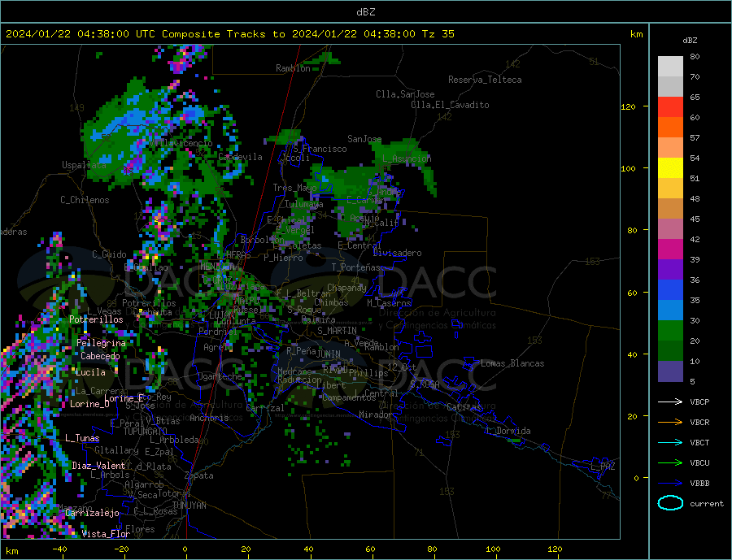Click the 60 tick on bottom axis
The width and height of the screenshot is (732, 560).
tap(370, 549)
